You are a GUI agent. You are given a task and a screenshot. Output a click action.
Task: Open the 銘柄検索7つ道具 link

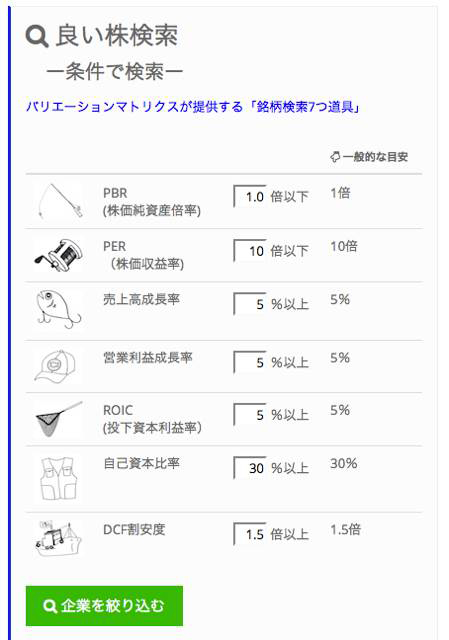click(305, 107)
